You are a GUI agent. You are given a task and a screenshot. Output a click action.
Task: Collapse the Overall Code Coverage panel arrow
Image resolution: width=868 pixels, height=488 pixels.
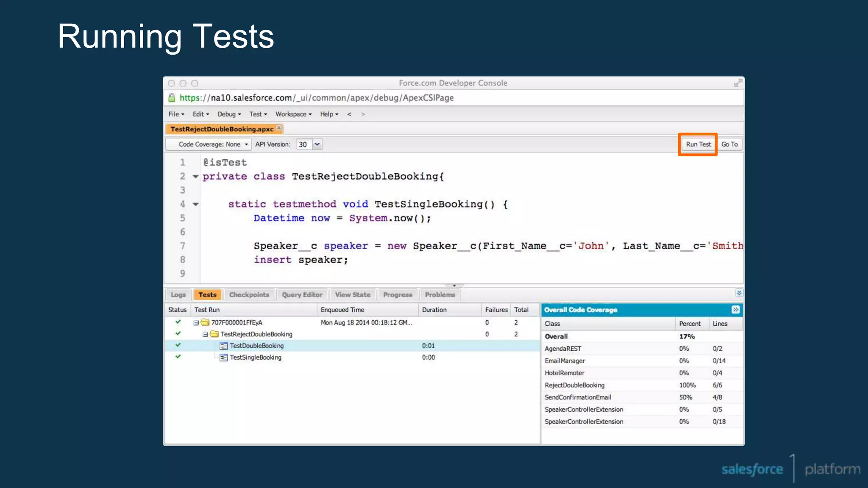point(736,310)
